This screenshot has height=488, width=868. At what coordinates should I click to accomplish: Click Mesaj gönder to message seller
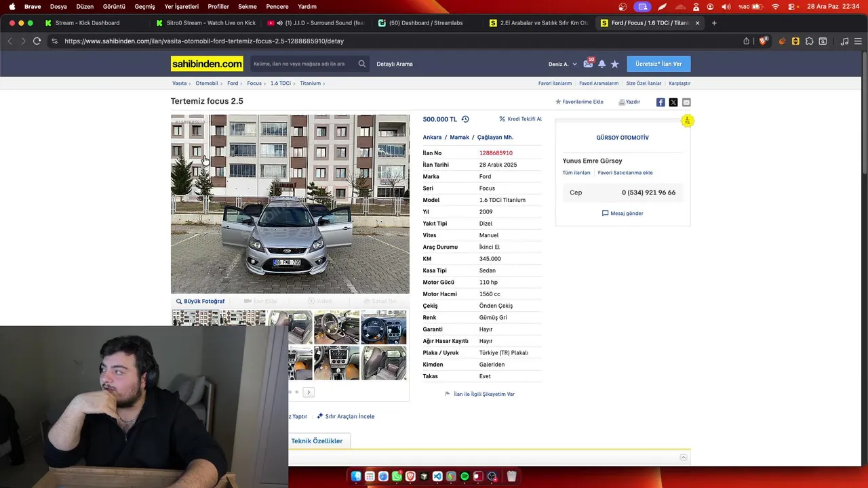coord(623,213)
